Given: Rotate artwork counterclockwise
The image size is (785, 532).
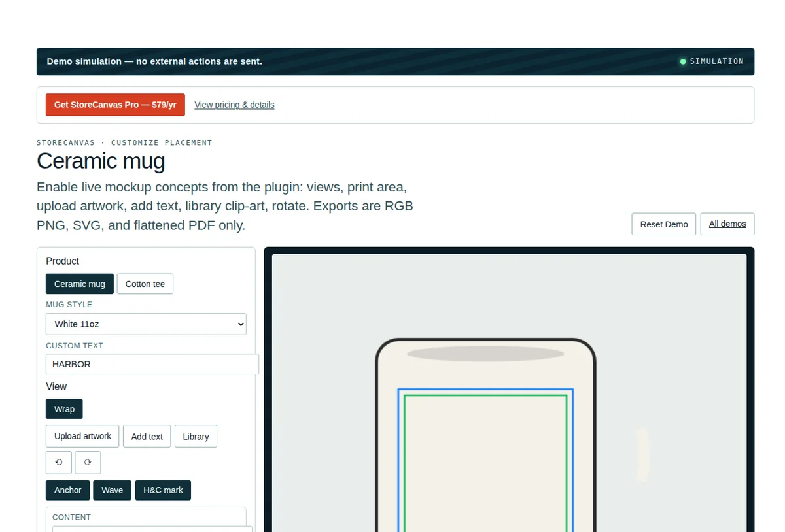Looking at the screenshot, I should click(x=58, y=462).
